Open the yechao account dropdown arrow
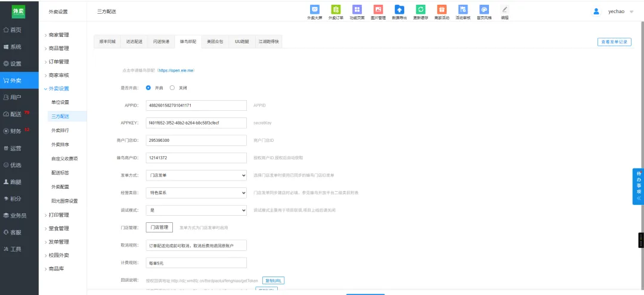 point(631,11)
